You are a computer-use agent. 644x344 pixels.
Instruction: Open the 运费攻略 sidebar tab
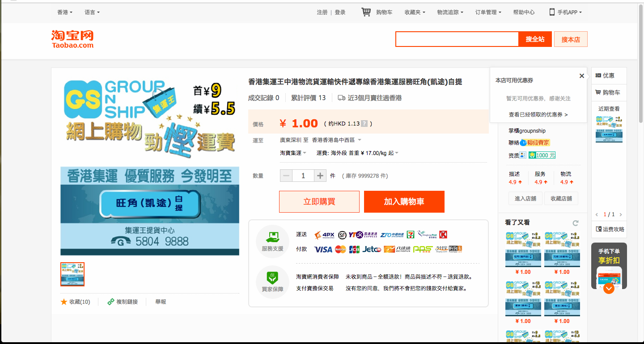coord(609,229)
